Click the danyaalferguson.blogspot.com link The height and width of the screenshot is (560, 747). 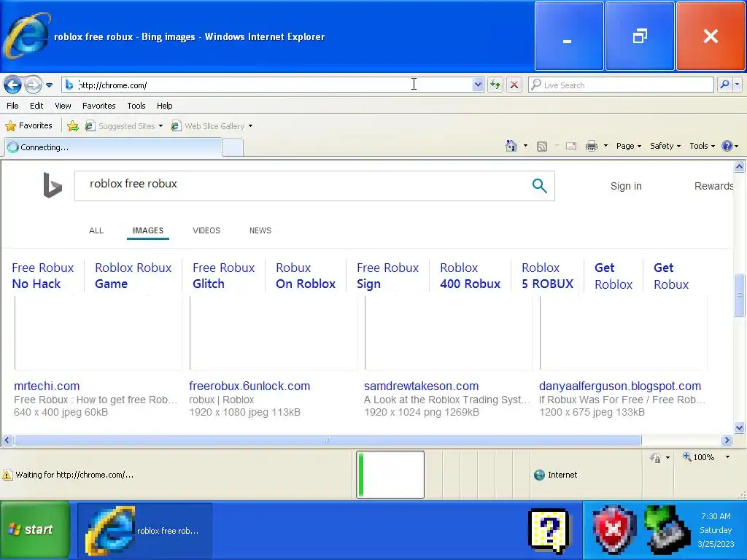[620, 386]
